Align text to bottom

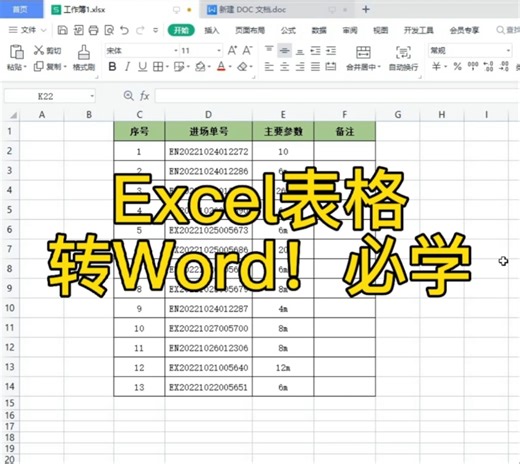click(x=300, y=51)
